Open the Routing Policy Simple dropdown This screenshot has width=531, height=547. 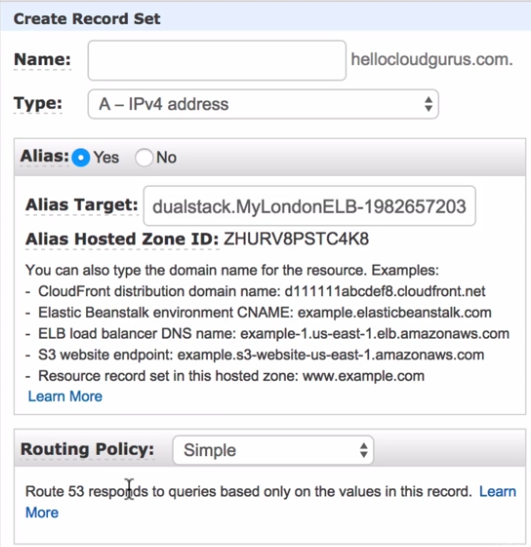[273, 450]
